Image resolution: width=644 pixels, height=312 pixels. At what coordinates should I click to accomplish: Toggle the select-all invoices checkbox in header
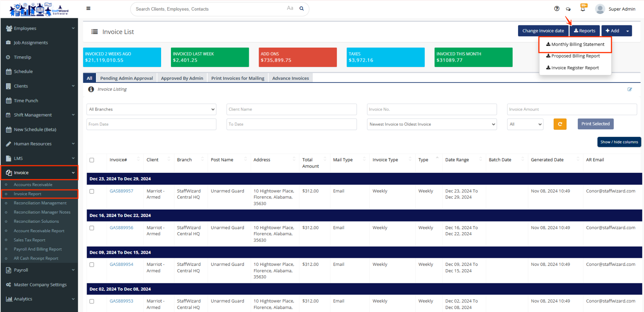pyautogui.click(x=92, y=160)
